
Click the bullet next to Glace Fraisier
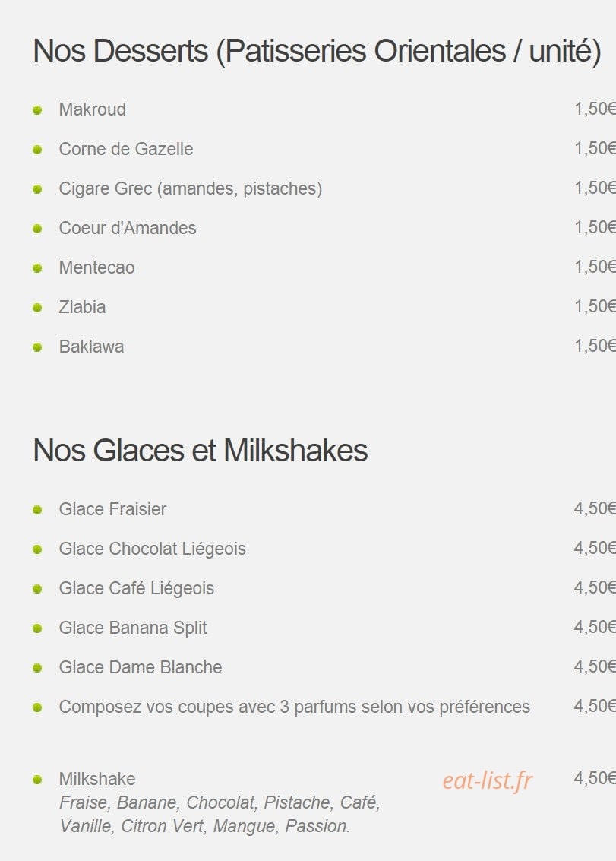pos(37,510)
